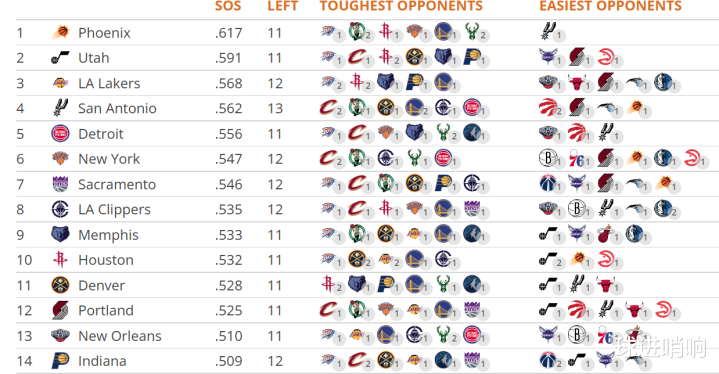This screenshot has width=719, height=374.
Task: Sort by the SOS column header
Action: click(x=228, y=6)
